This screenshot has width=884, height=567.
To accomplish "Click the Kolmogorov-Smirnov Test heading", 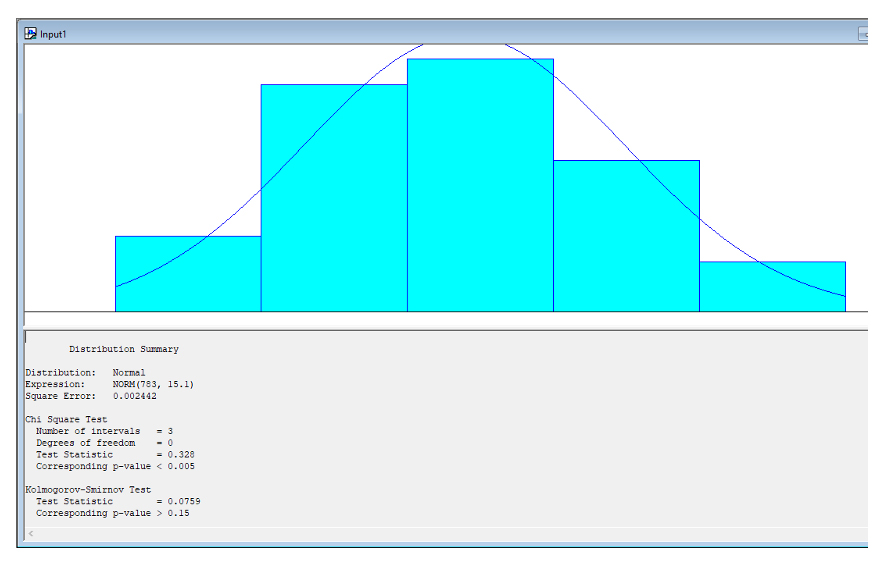I will 88,490.
